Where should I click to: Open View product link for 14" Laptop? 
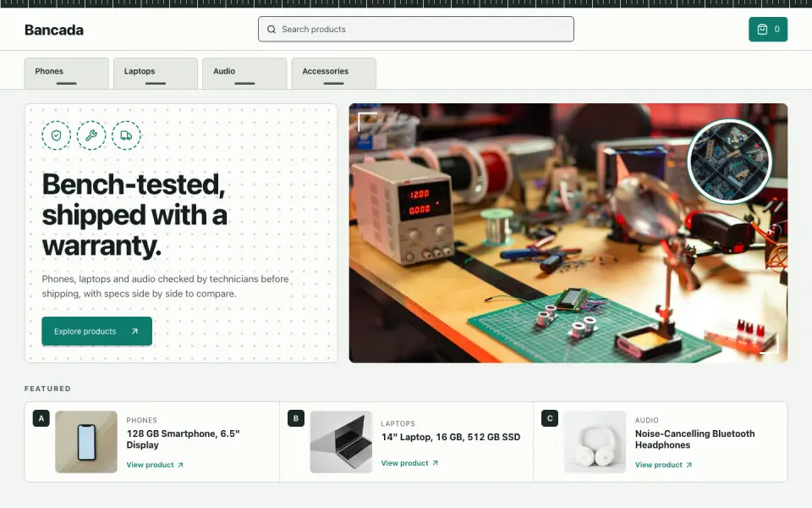click(x=409, y=463)
